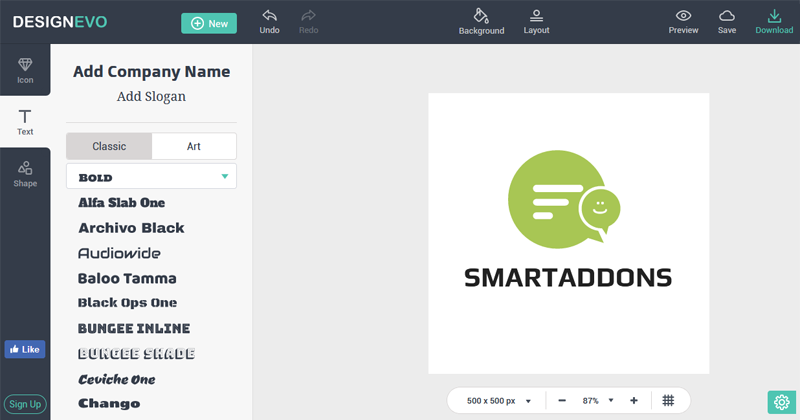Viewport: 800px width, 420px height.
Task: Click the DesignEvo logo
Action: coord(60,22)
